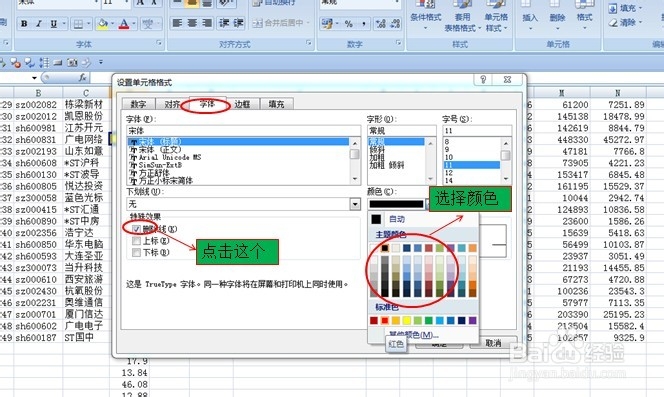Enable the 上标 superscript checkbox

(136, 241)
